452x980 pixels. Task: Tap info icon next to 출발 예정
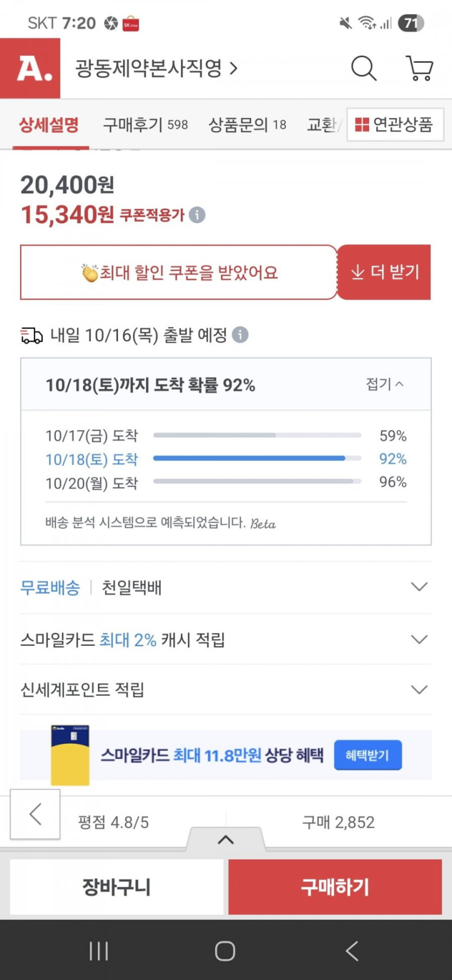coord(240,335)
